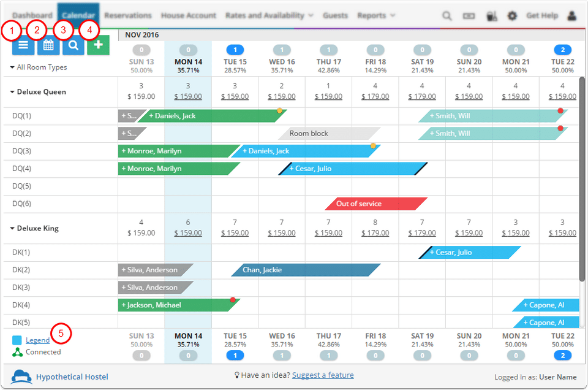Click the red dot on Jackson, Michael reservation

tap(233, 299)
